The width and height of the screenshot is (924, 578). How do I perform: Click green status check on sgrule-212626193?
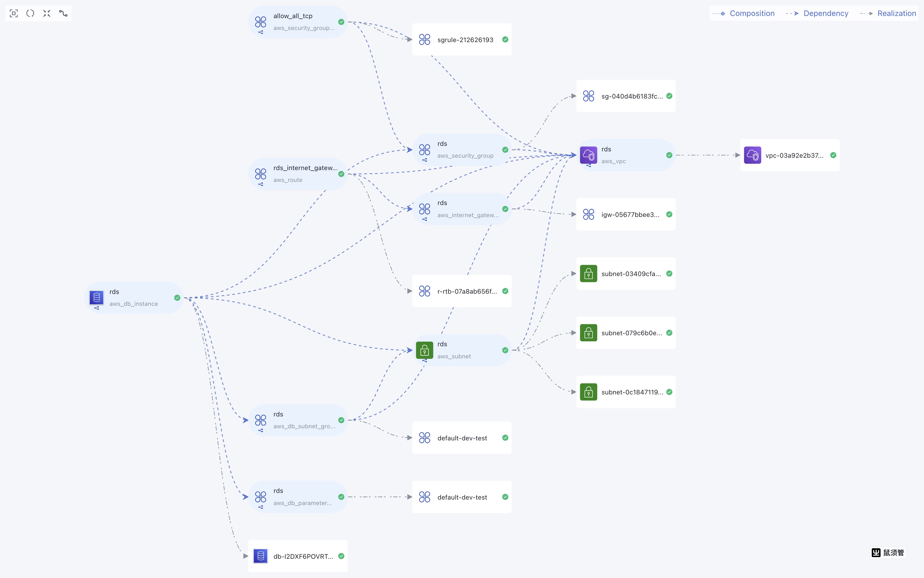click(x=505, y=39)
